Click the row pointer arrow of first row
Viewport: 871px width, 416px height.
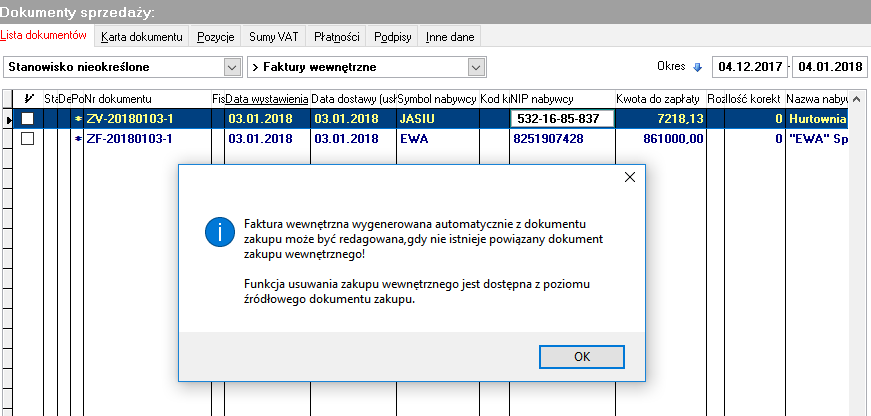(7, 119)
